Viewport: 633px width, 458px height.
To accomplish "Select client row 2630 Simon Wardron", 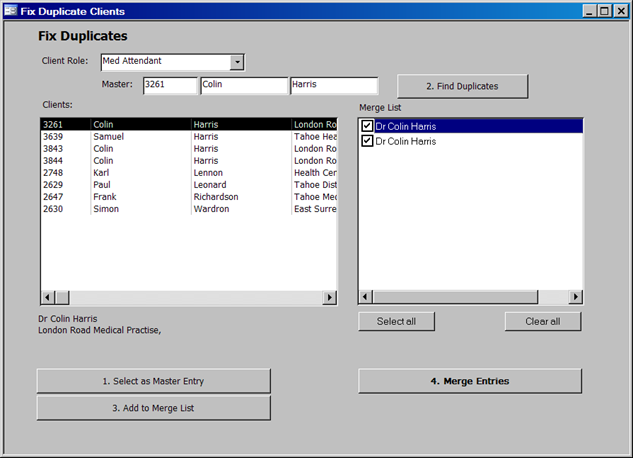I will click(189, 209).
